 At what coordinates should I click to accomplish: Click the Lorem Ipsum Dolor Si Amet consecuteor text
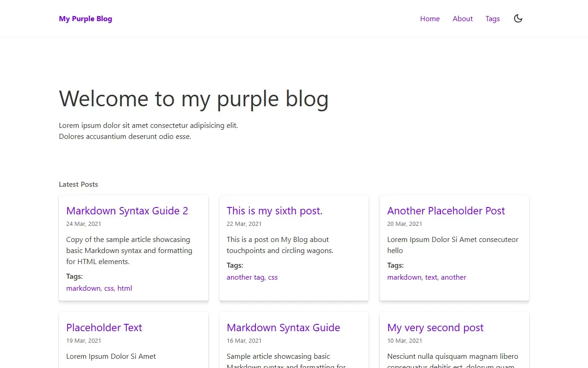click(452, 245)
